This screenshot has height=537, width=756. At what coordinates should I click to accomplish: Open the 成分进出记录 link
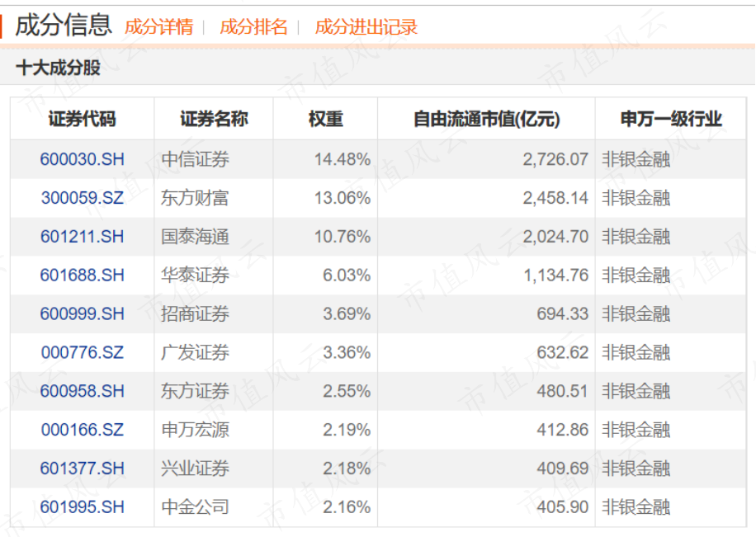366,27
